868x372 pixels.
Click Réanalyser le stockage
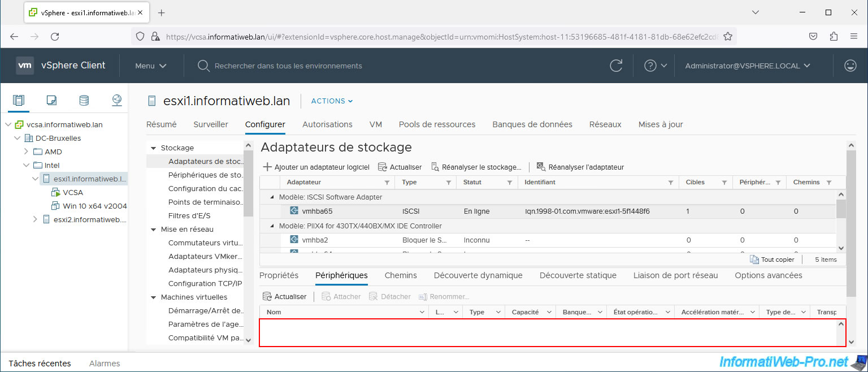point(476,167)
